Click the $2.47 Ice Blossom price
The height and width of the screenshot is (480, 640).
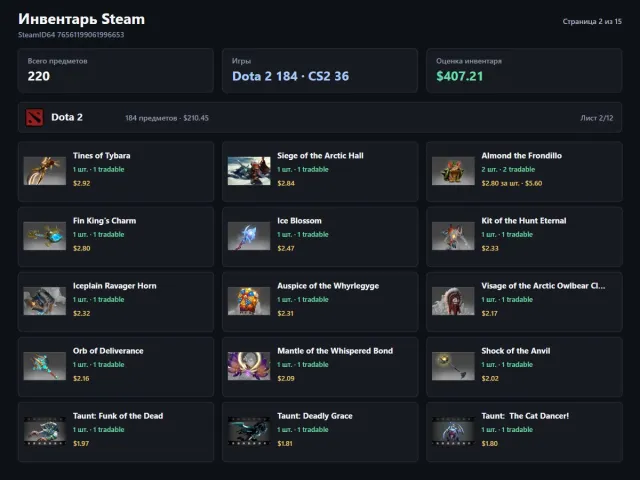click(x=286, y=248)
